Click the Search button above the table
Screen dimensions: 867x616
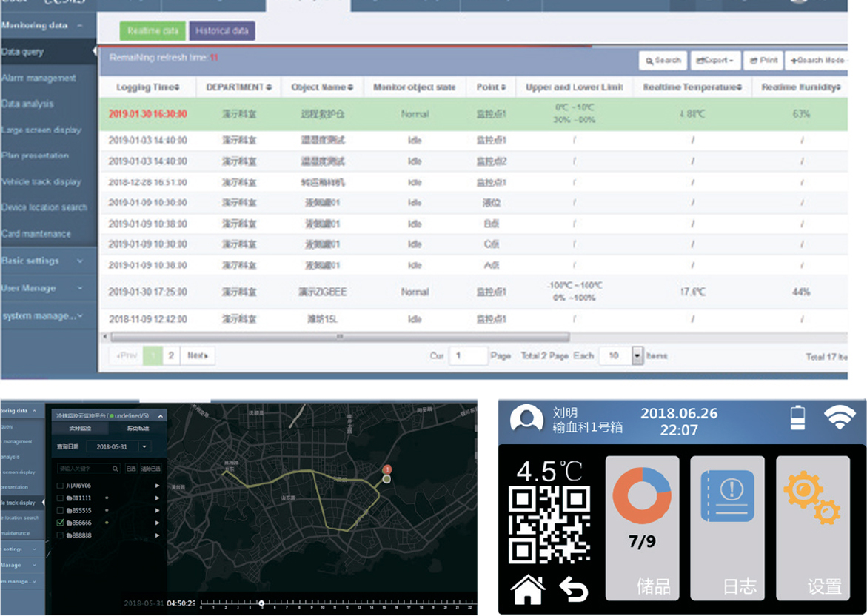coord(663,61)
